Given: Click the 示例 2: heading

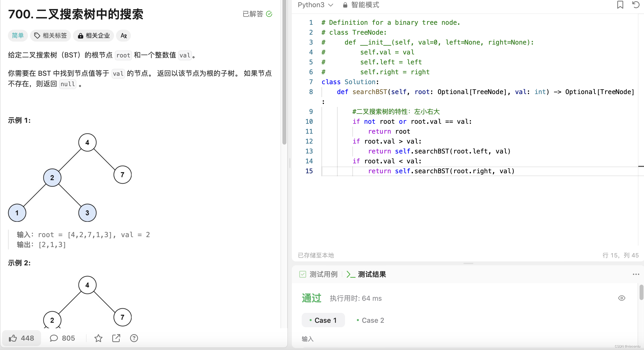Looking at the screenshot, I should pyautogui.click(x=19, y=263).
